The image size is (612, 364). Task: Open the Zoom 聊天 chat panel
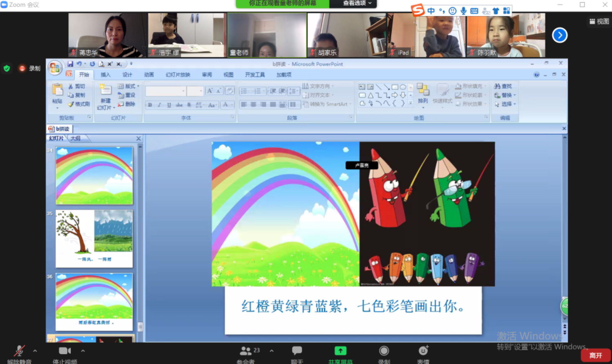(x=297, y=354)
